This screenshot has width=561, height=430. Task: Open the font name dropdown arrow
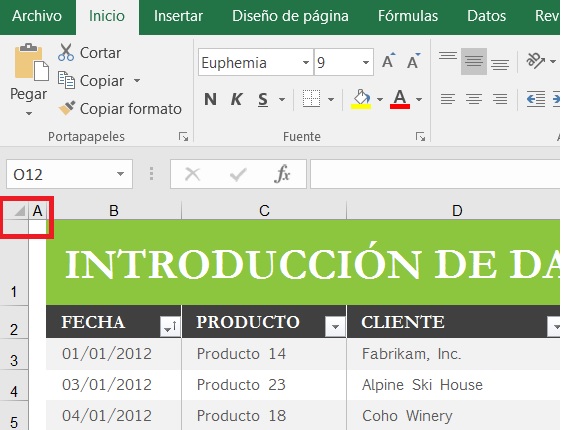click(306, 63)
